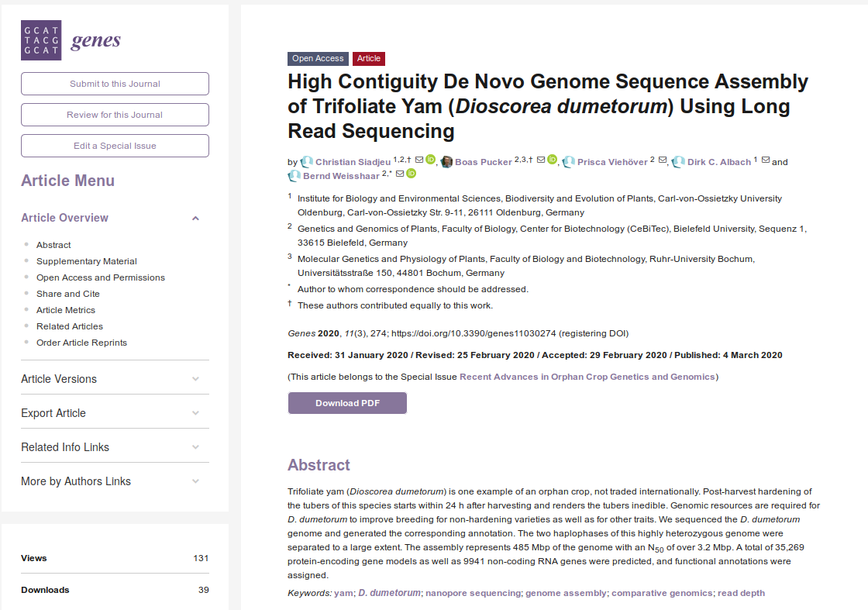This screenshot has height=610, width=868.
Task: Click email envelope icon for Prisca Viehöver
Action: (662, 160)
